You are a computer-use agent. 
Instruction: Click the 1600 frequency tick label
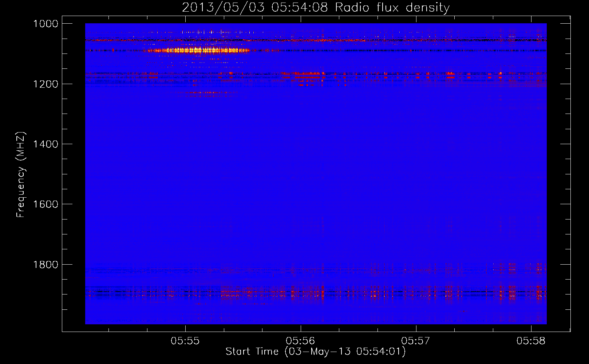click(46, 204)
